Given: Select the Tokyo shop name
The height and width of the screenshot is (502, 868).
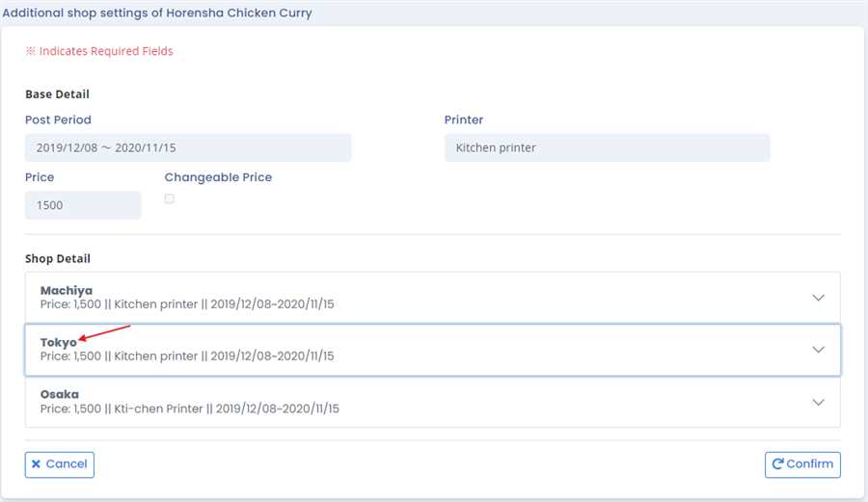Looking at the screenshot, I should (58, 342).
